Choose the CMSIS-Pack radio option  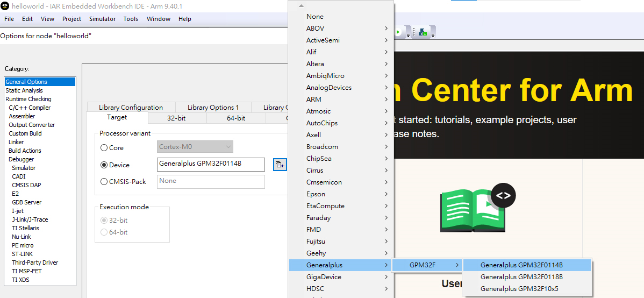coord(104,181)
